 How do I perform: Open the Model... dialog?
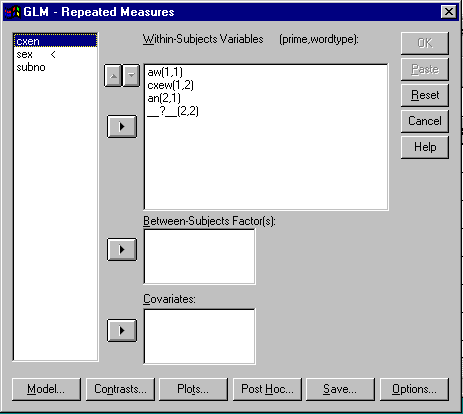[46, 389]
